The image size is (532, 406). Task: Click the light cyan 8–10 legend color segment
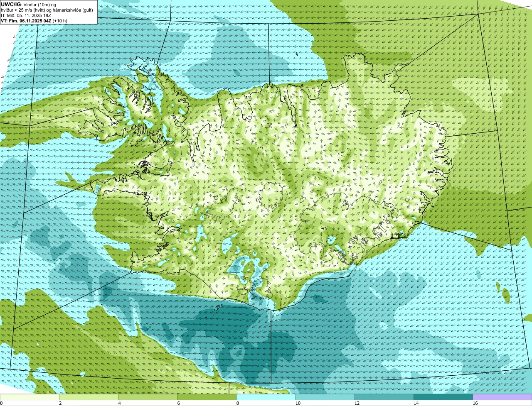coord(266,397)
